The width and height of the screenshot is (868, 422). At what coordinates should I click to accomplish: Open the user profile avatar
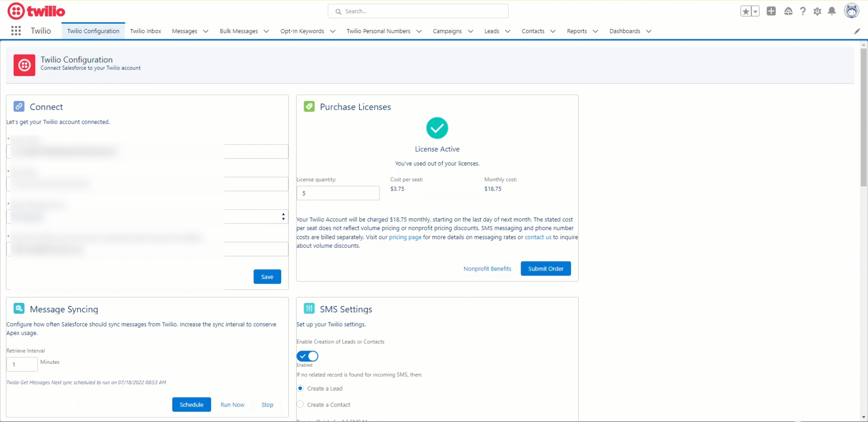[852, 10]
